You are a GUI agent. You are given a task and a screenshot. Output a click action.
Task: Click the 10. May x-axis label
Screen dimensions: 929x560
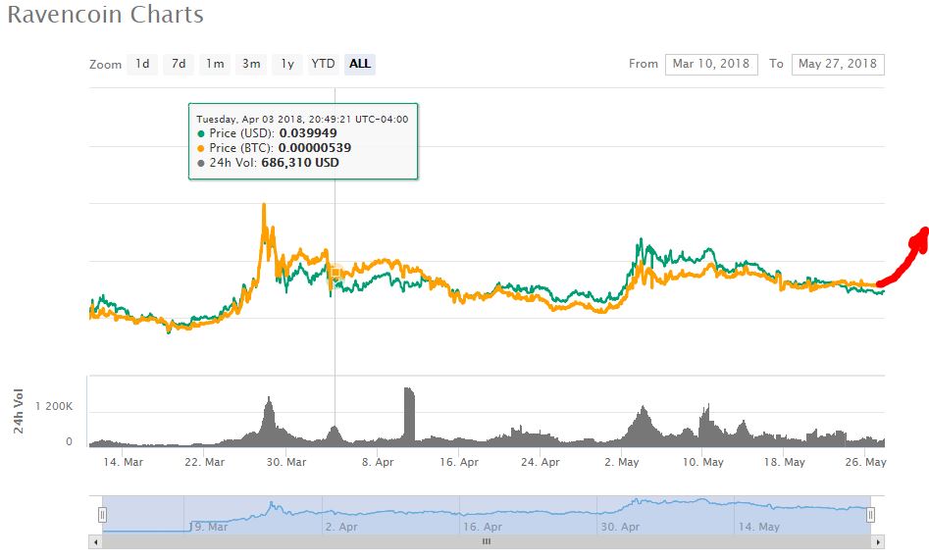tap(703, 462)
